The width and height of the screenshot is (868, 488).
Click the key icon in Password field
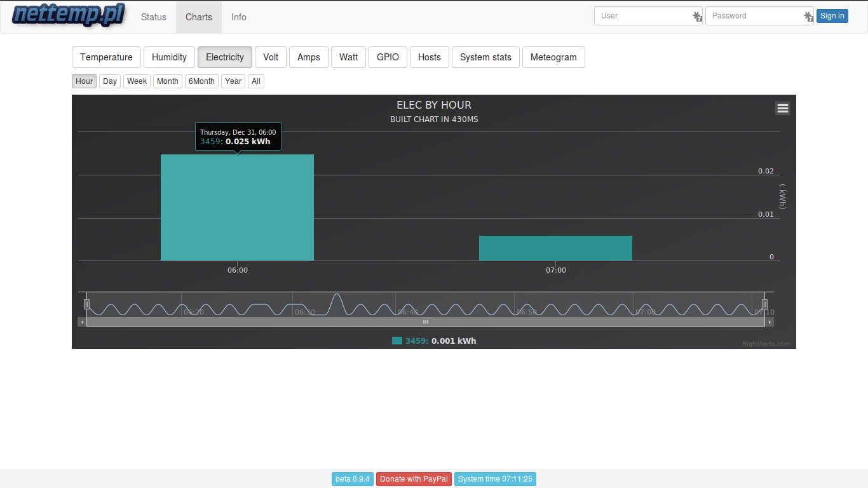coord(808,17)
